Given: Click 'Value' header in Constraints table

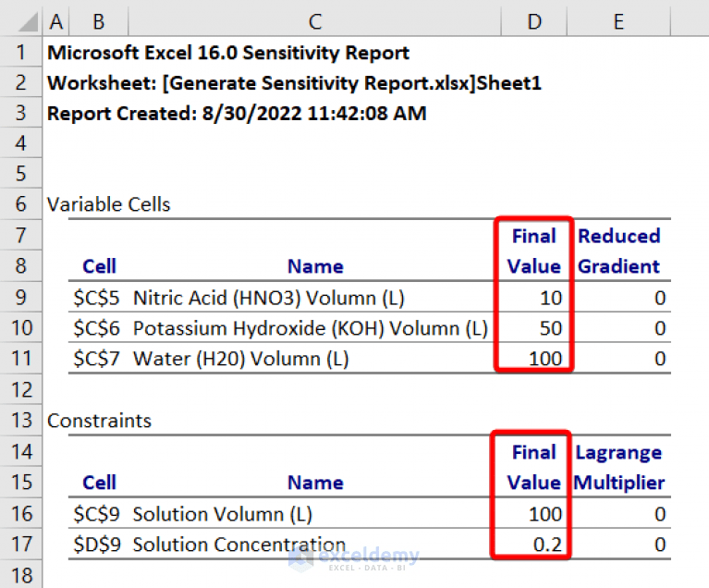Looking at the screenshot, I should pos(534,483).
